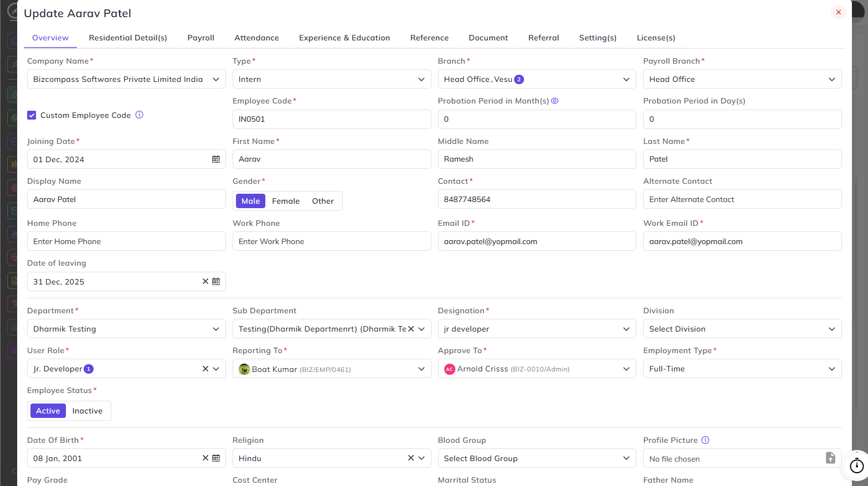868x486 pixels.
Task: Expand the Blood Group selector
Action: [x=537, y=458]
